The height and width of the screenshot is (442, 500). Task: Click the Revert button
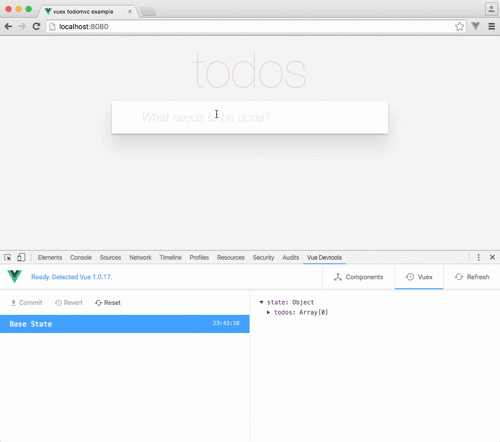[x=69, y=303]
